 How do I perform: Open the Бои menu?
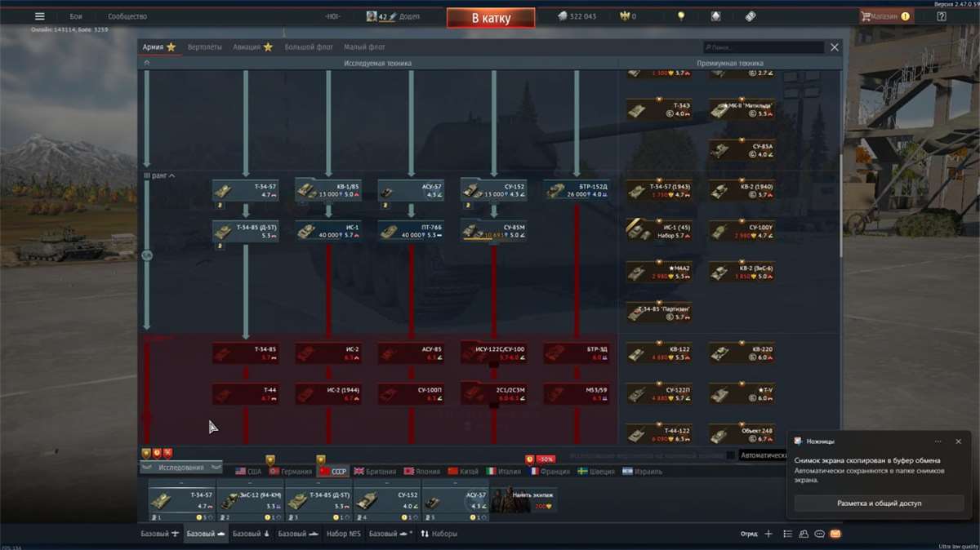pos(76,16)
